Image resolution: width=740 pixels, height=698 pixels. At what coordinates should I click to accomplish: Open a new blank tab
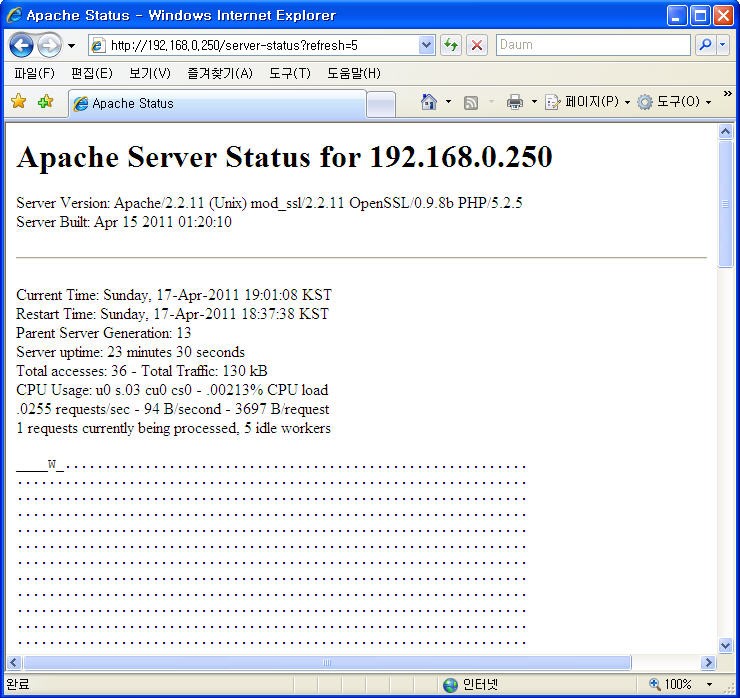(x=381, y=104)
